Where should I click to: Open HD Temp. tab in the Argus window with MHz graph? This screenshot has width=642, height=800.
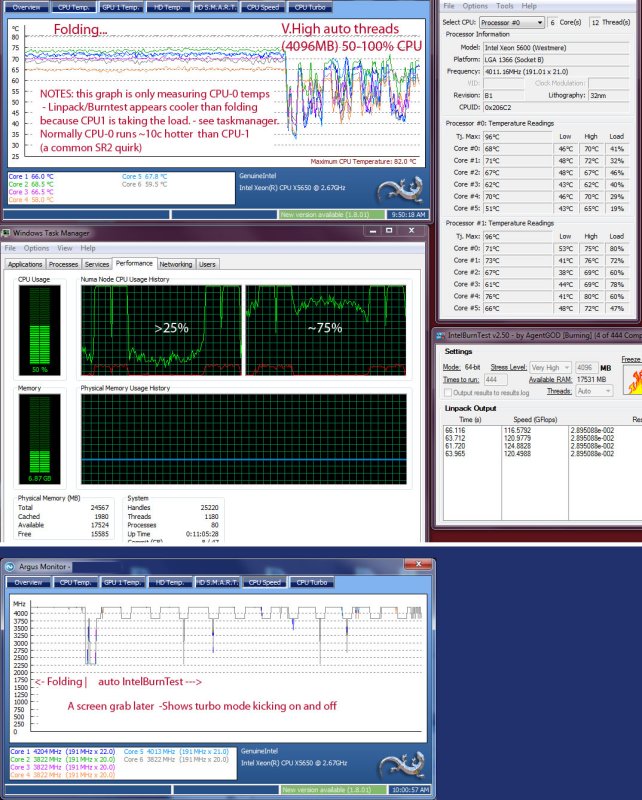click(x=169, y=582)
